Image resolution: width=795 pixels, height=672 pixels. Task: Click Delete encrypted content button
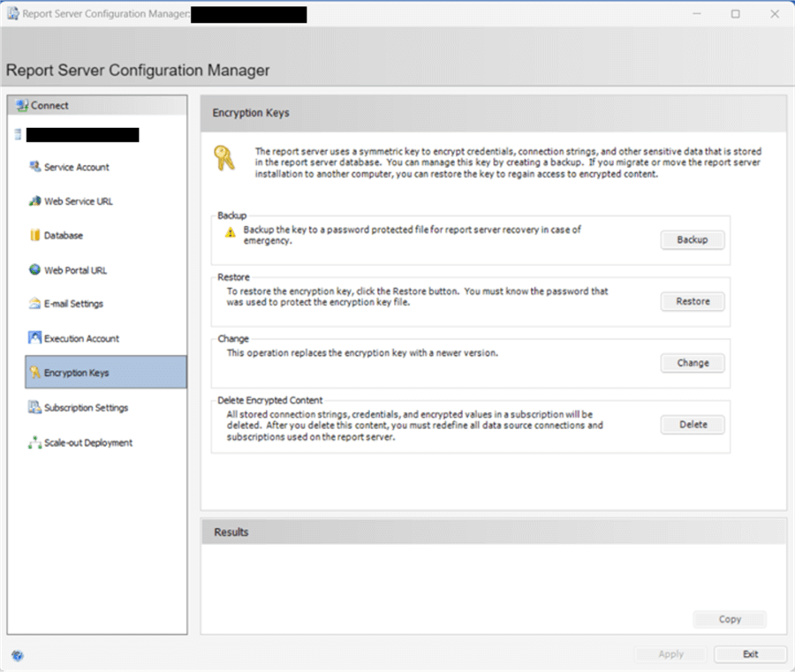[693, 425]
